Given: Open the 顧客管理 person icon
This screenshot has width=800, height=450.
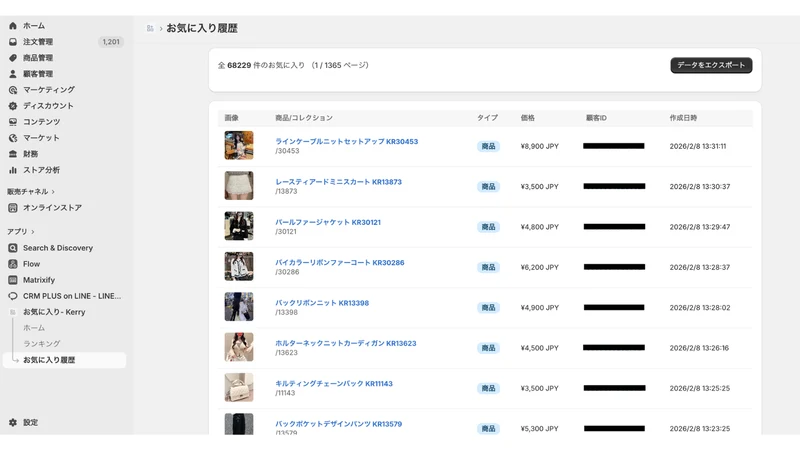Looking at the screenshot, I should click(x=13, y=74).
